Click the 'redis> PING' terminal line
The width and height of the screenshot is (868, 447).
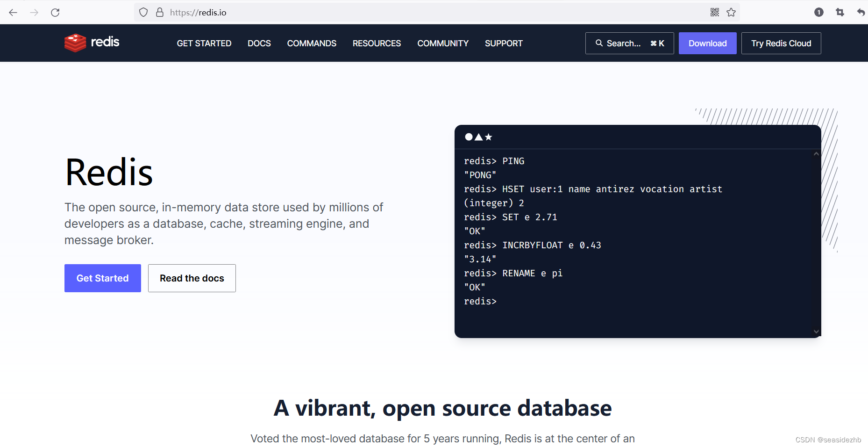tap(494, 161)
